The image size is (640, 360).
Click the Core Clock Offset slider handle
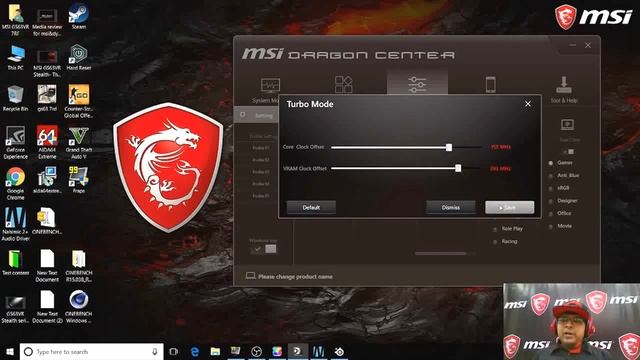coord(449,147)
